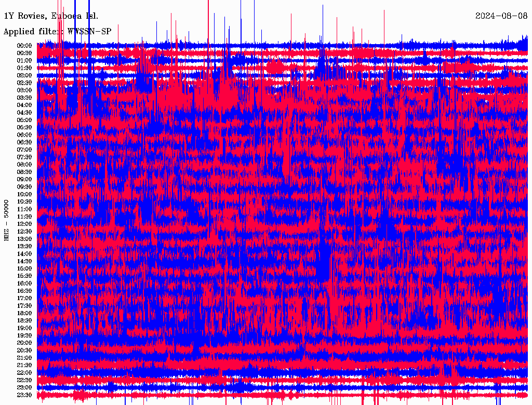Click the 07:30 time label
Image resolution: width=532 pixels, height=405 pixels.
coord(24,157)
